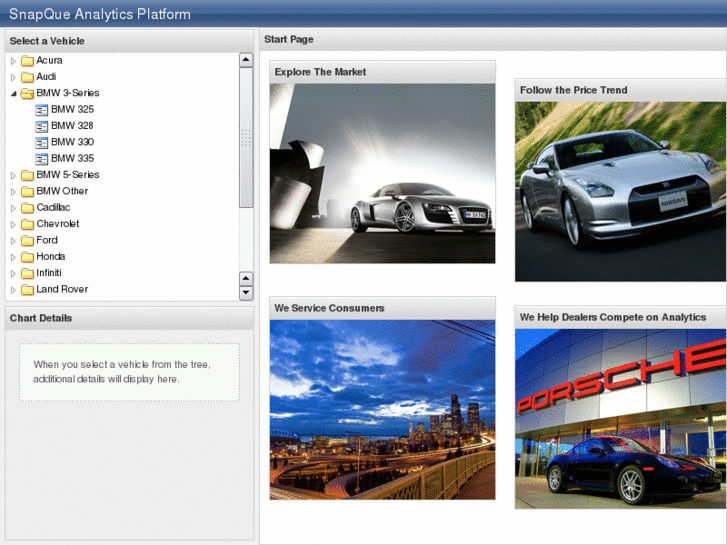The height and width of the screenshot is (545, 727).
Task: Click the SnapQue Analytics Platform title
Action: pos(100,14)
